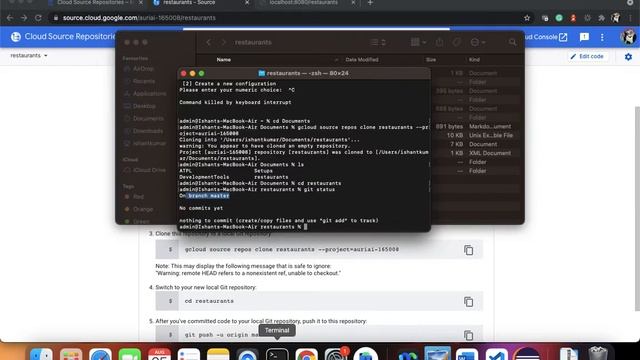Go forward in Chrome browser
The width and height of the screenshot is (640, 360).
[24, 18]
